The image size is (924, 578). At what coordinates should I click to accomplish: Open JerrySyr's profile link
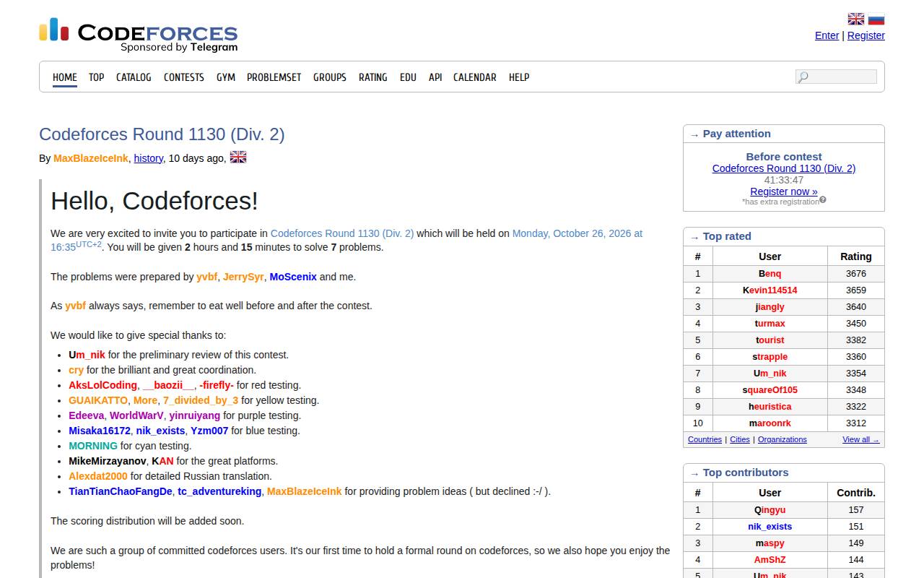[x=243, y=277]
